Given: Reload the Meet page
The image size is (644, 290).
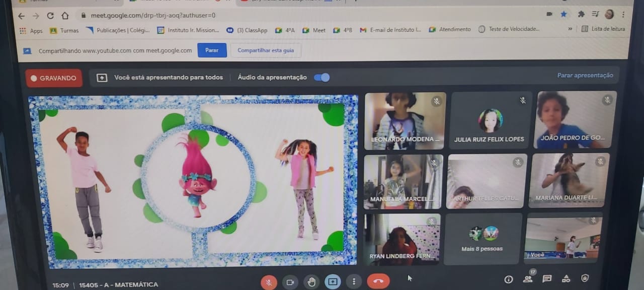Looking at the screenshot, I should (50, 16).
